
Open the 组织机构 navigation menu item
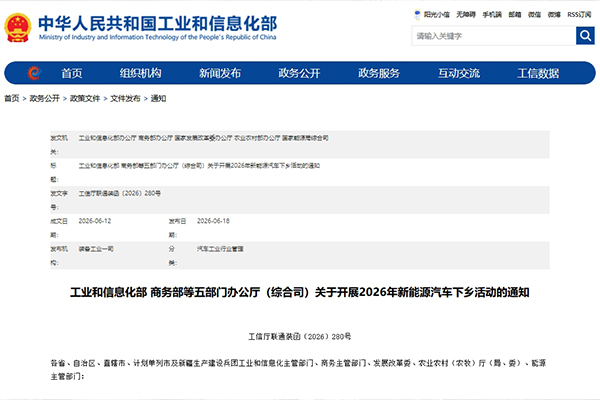point(140,73)
